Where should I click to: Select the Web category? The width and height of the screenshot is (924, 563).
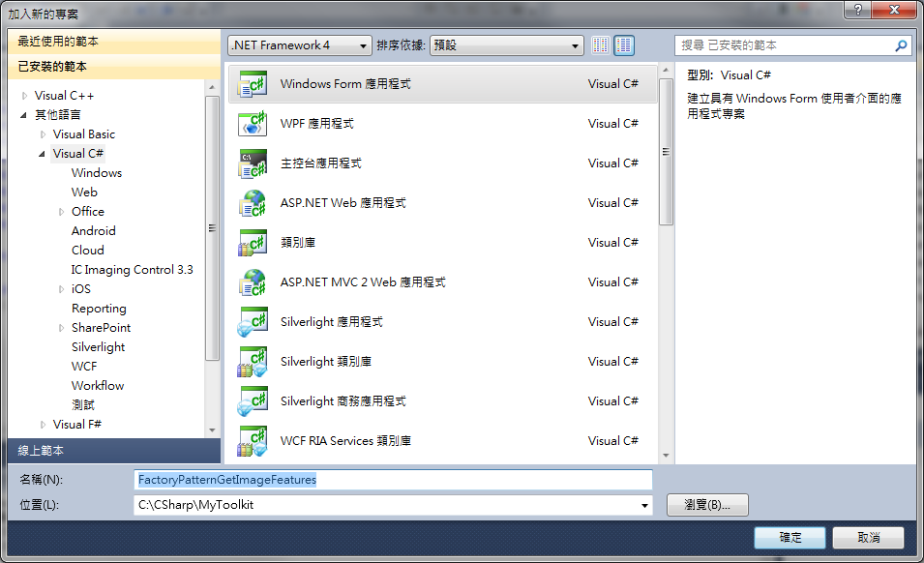coord(84,193)
